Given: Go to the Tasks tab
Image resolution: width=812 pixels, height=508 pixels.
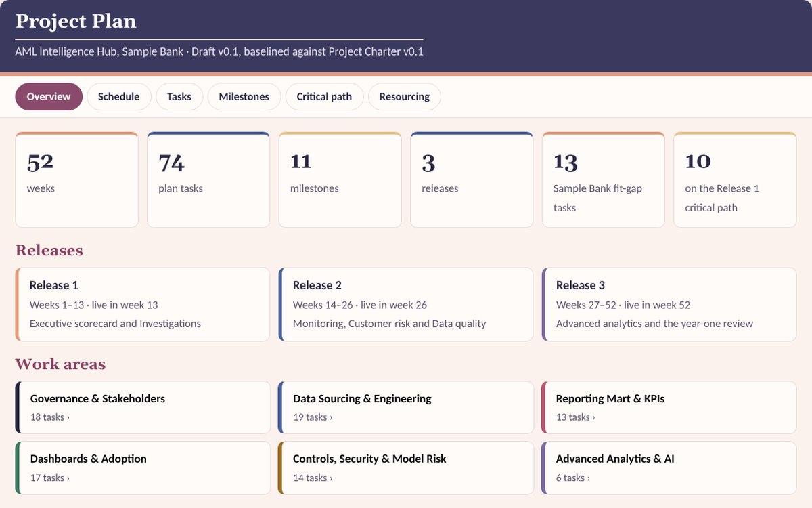Looking at the screenshot, I should (179, 97).
